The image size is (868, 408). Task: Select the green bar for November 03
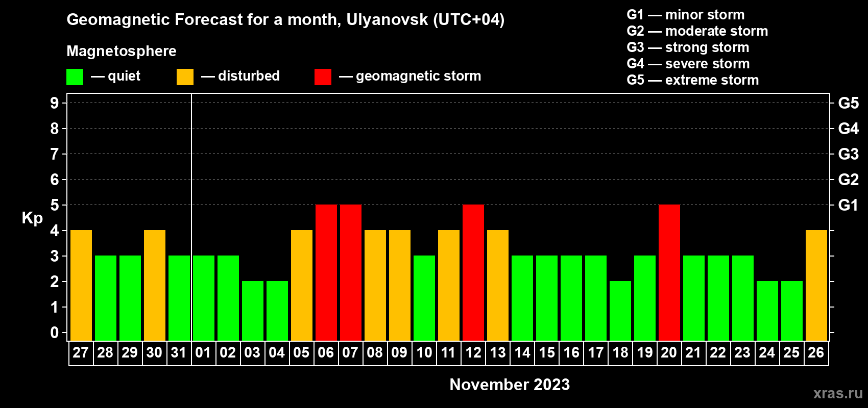pos(253,311)
